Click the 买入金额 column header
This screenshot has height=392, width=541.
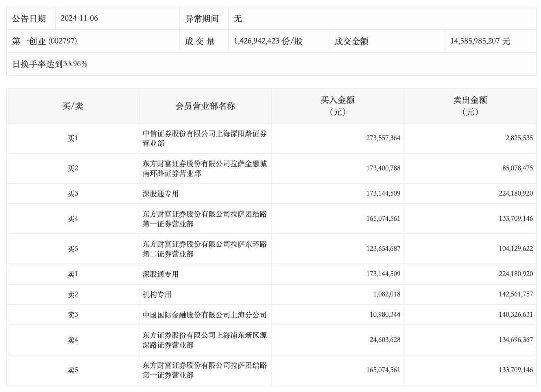pyautogui.click(x=338, y=106)
